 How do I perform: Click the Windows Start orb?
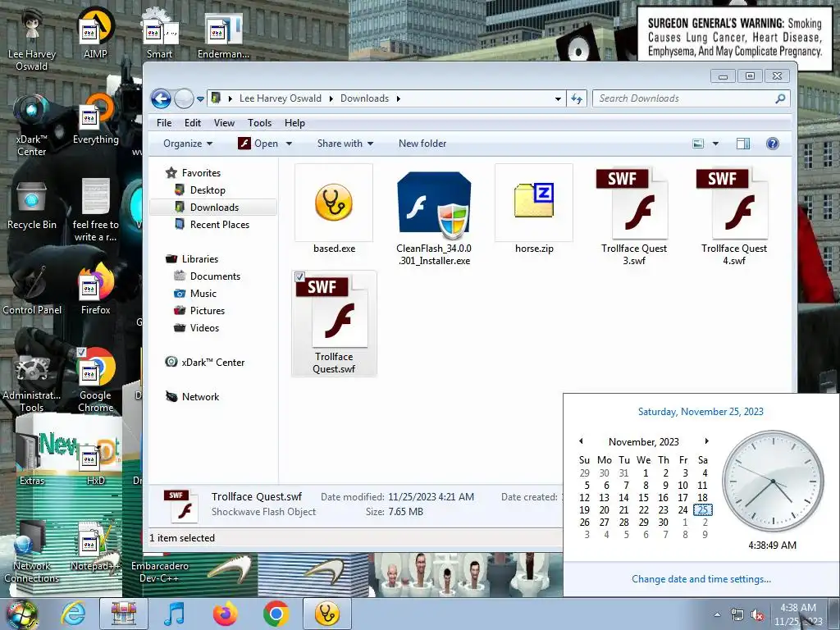point(22,614)
